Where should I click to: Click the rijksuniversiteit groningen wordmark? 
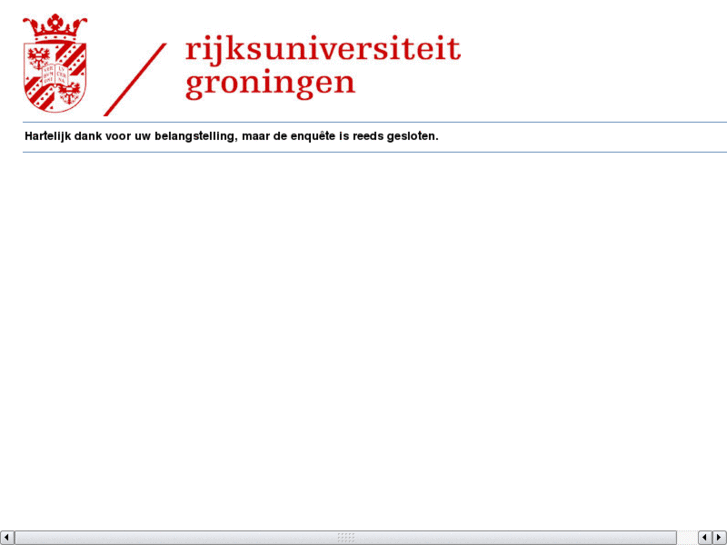[x=323, y=67]
